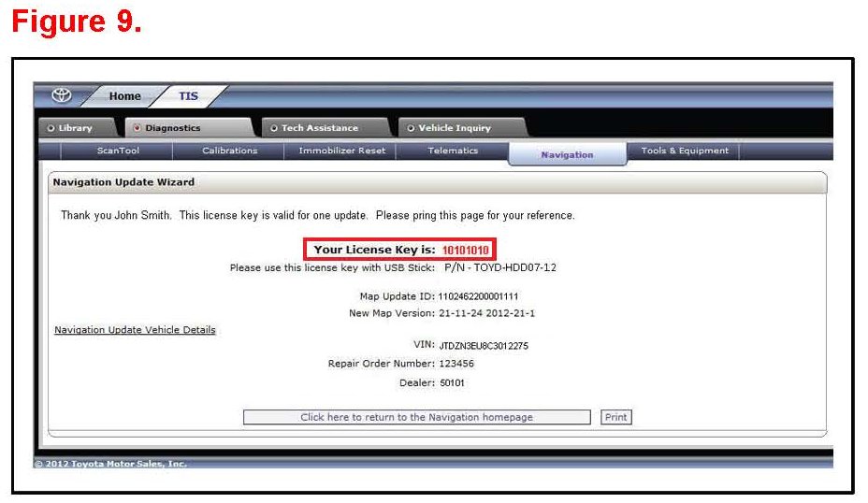This screenshot has width=868, height=503.
Task: Click the Print button
Action: click(x=615, y=417)
